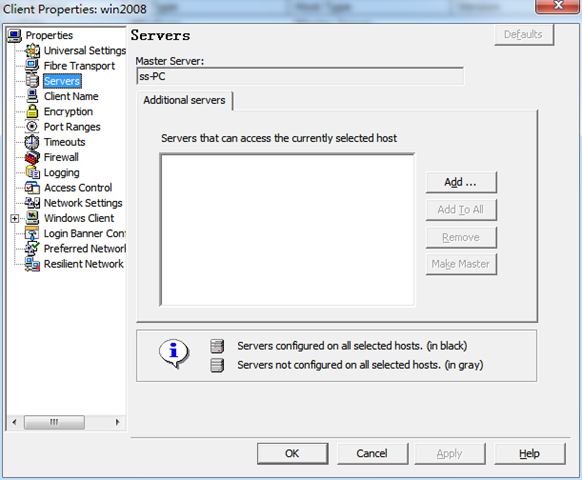
Task: Select the Firewall brick icon
Action: coord(32,157)
